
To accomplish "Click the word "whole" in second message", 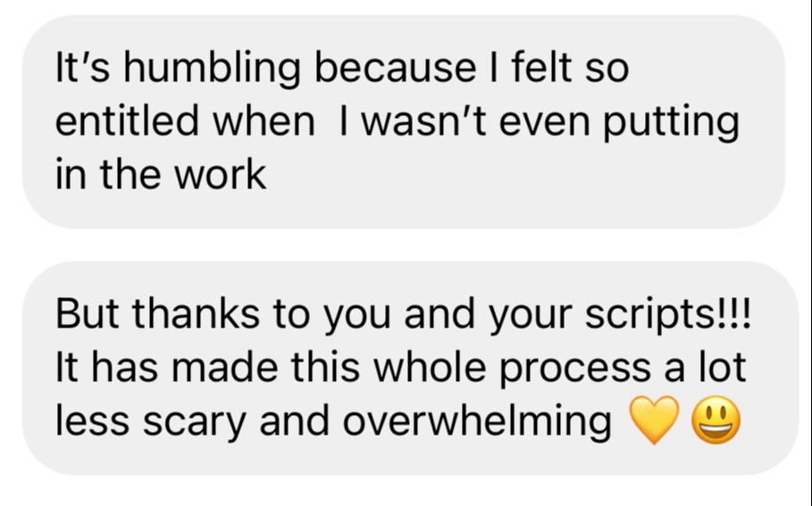I will click(430, 367).
